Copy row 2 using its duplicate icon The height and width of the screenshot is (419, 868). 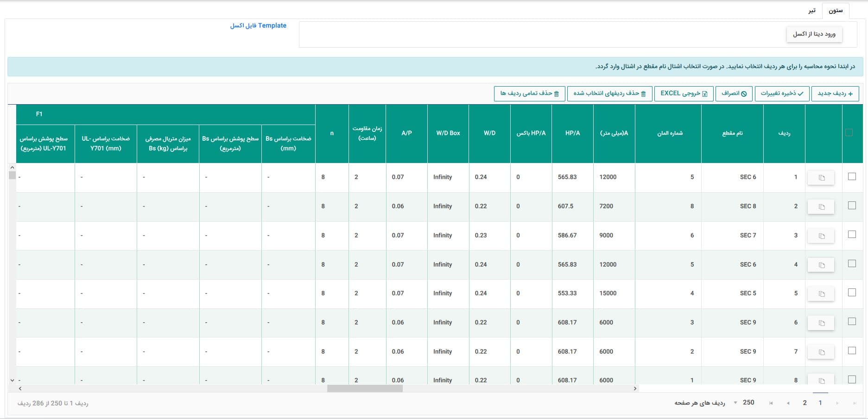(x=821, y=207)
